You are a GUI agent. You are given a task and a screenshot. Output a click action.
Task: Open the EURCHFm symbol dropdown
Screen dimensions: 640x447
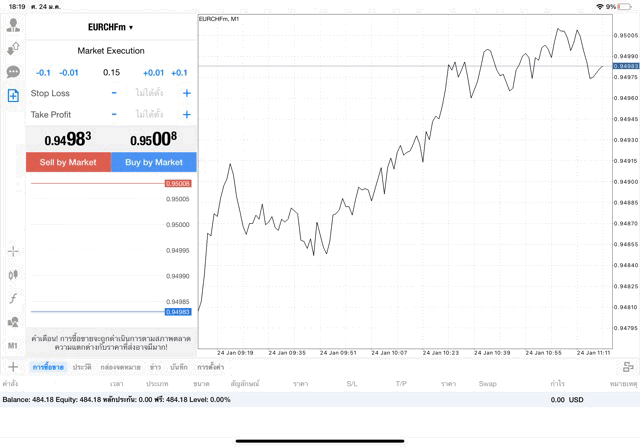(x=111, y=27)
